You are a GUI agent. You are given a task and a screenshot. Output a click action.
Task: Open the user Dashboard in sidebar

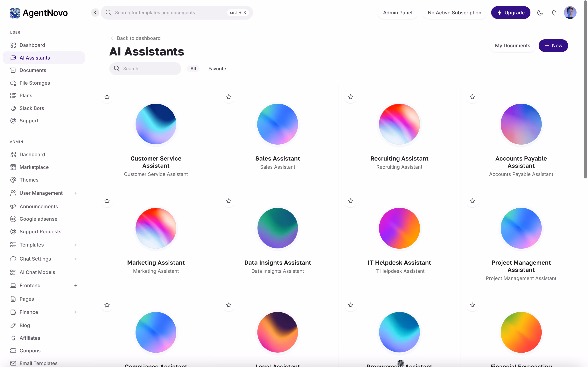click(x=44, y=45)
